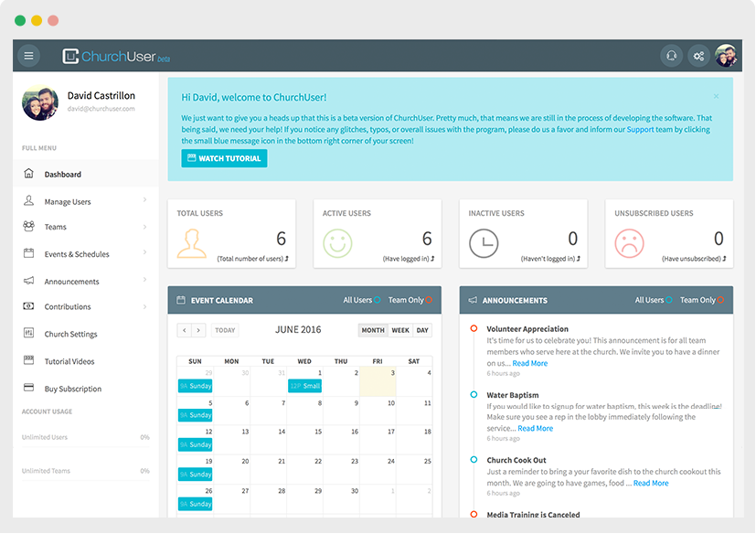Click the Event Calendar header icon

pyautogui.click(x=181, y=300)
